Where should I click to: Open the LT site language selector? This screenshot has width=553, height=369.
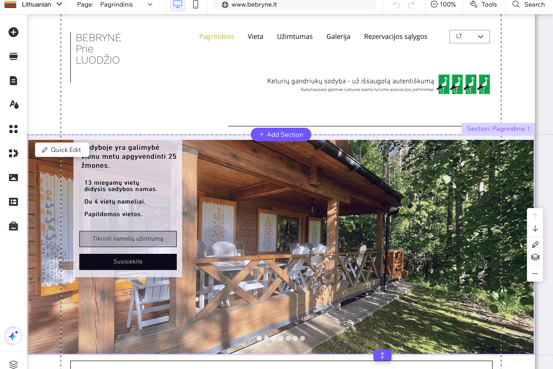click(x=469, y=37)
